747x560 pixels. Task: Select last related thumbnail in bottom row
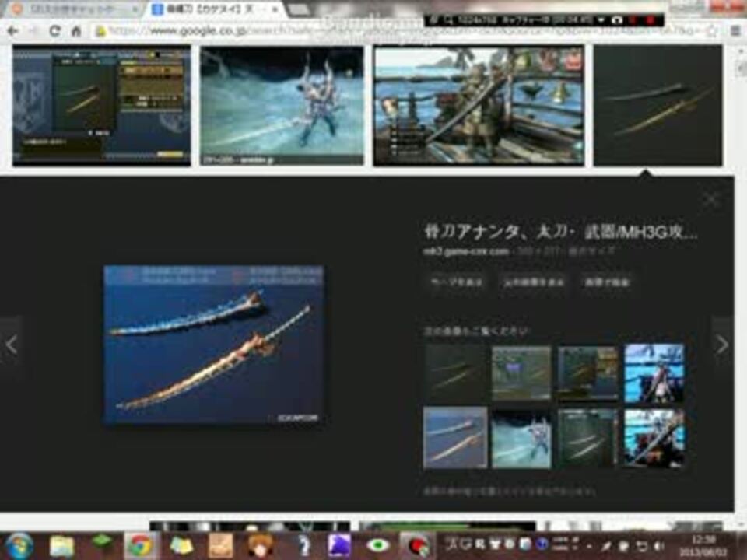[654, 439]
